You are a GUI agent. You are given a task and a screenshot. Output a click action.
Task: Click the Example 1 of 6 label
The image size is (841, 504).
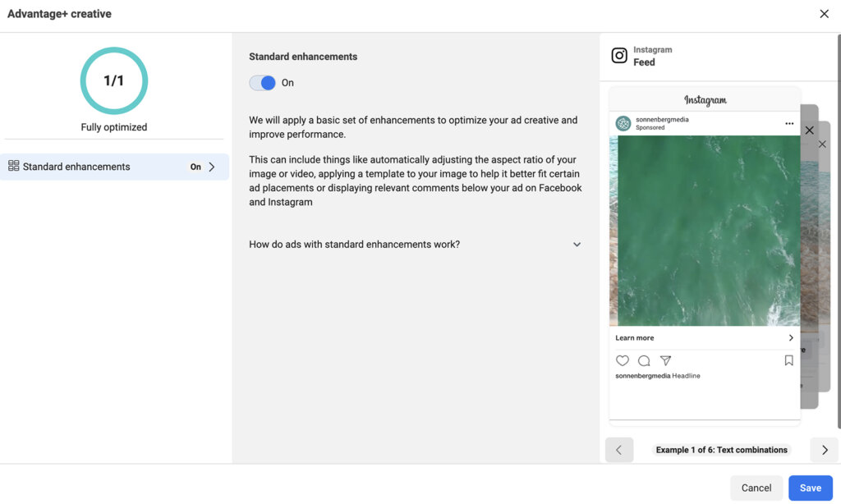click(721, 450)
